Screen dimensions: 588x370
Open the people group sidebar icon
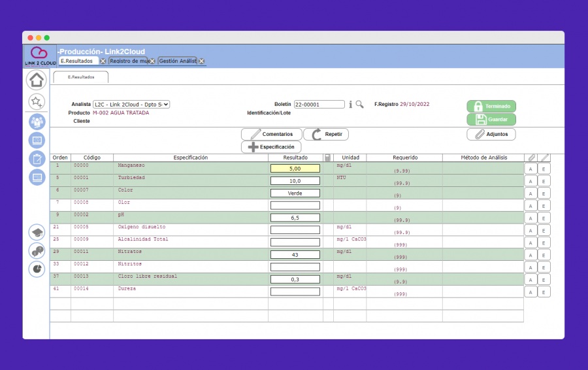click(x=37, y=122)
